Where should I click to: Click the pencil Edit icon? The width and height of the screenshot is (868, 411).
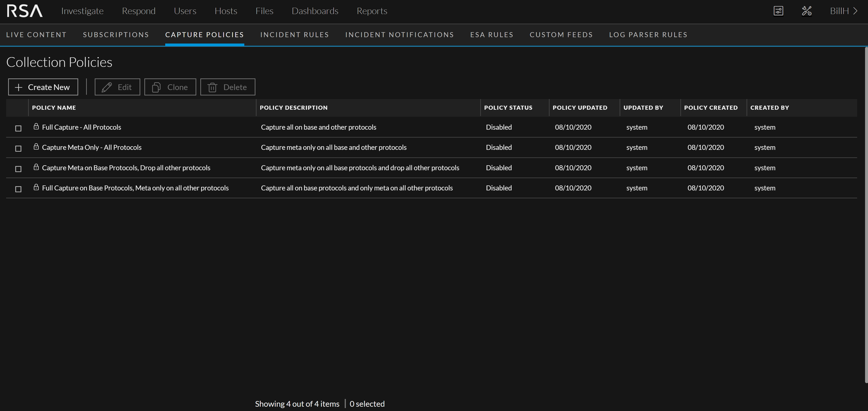click(107, 87)
